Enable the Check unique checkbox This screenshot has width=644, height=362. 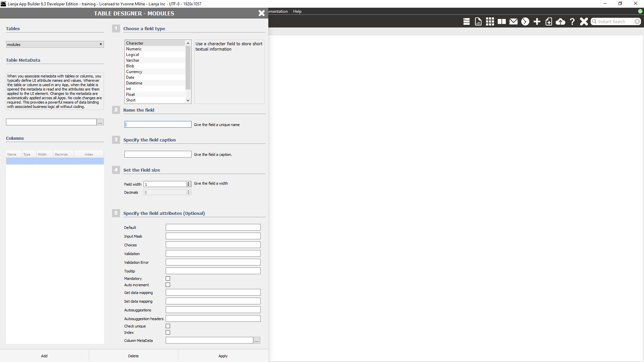click(168, 326)
